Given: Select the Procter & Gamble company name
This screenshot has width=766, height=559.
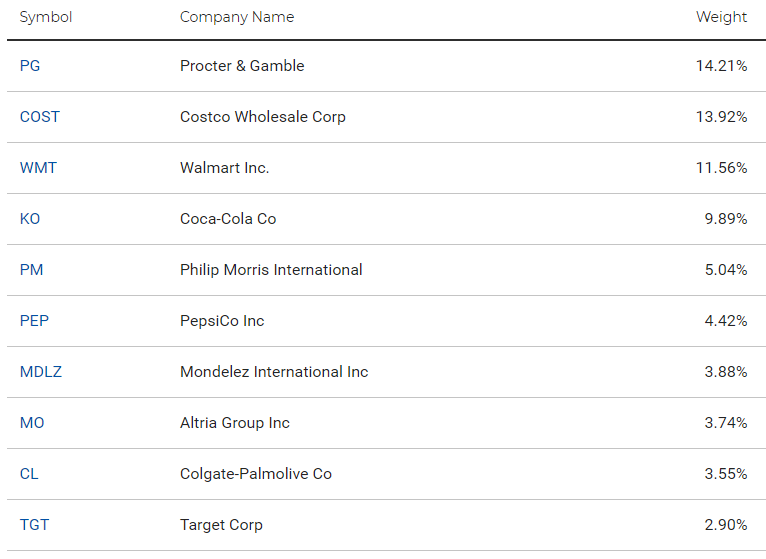Looking at the screenshot, I should click(242, 66).
